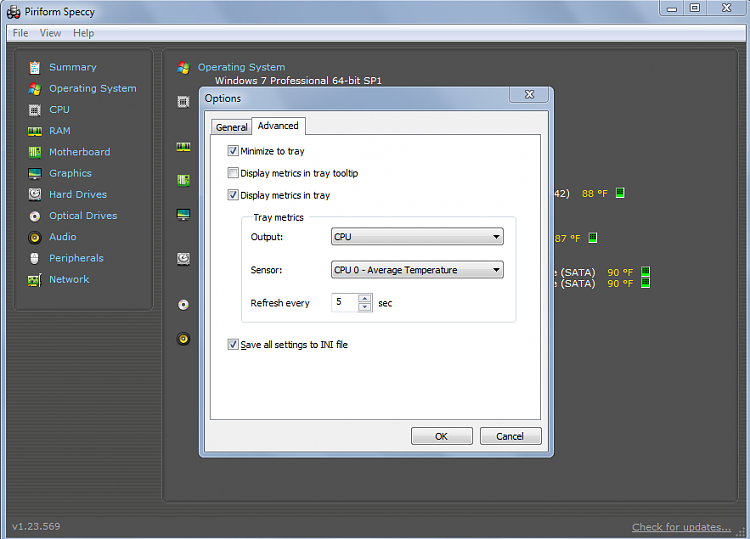Close the Options dialog with X
The image size is (750, 539).
point(529,94)
